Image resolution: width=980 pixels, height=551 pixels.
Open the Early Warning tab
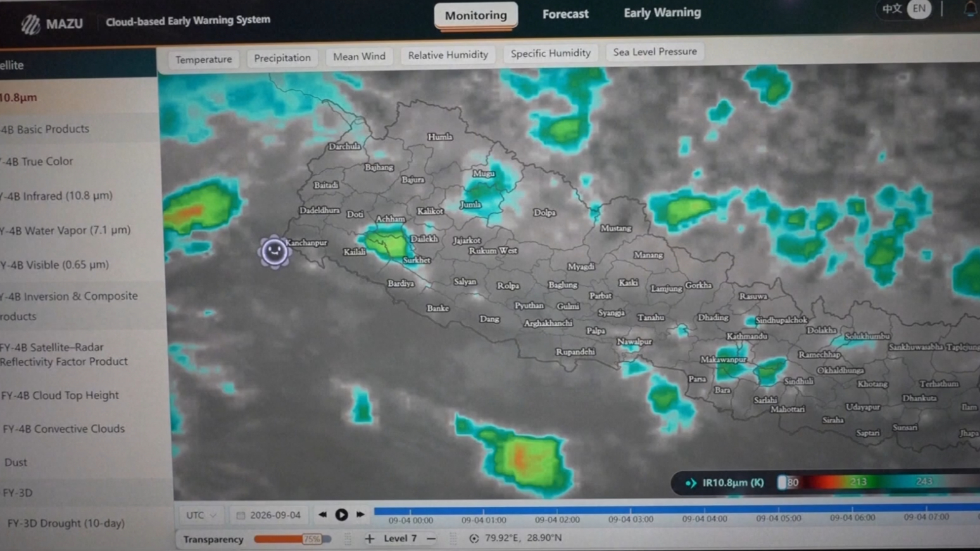(662, 13)
